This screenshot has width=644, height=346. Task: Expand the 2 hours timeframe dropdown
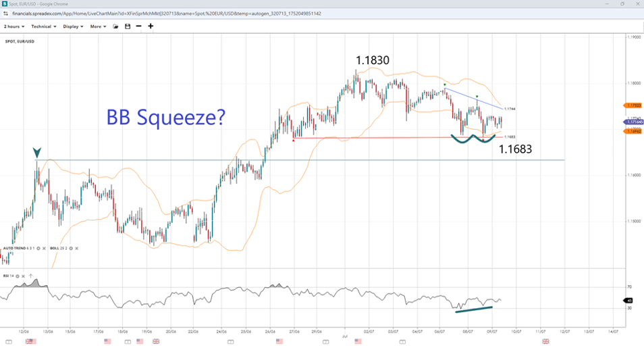pyautogui.click(x=14, y=26)
